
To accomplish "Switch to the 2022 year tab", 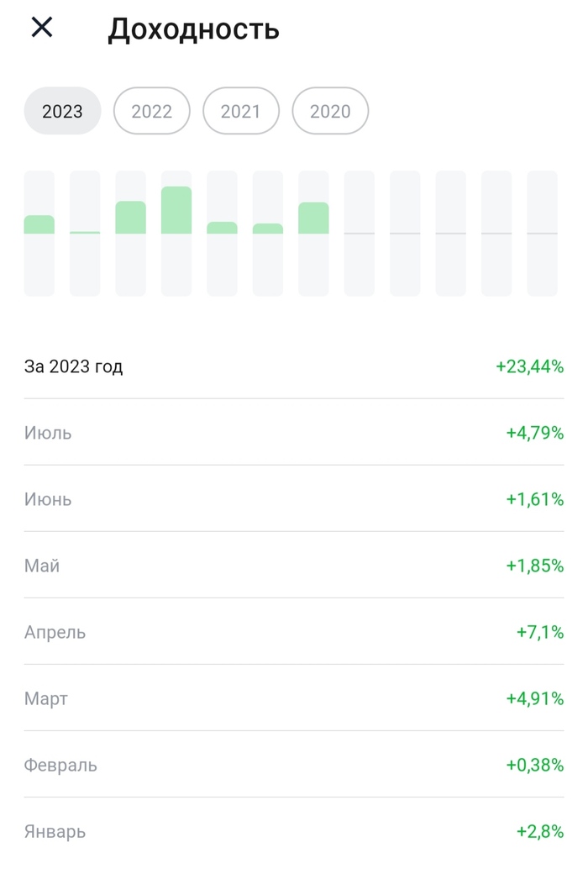I will click(152, 111).
